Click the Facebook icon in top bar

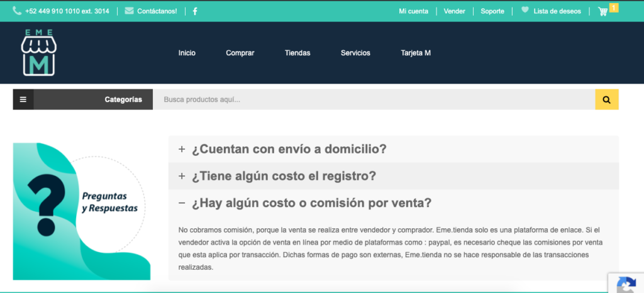[195, 11]
